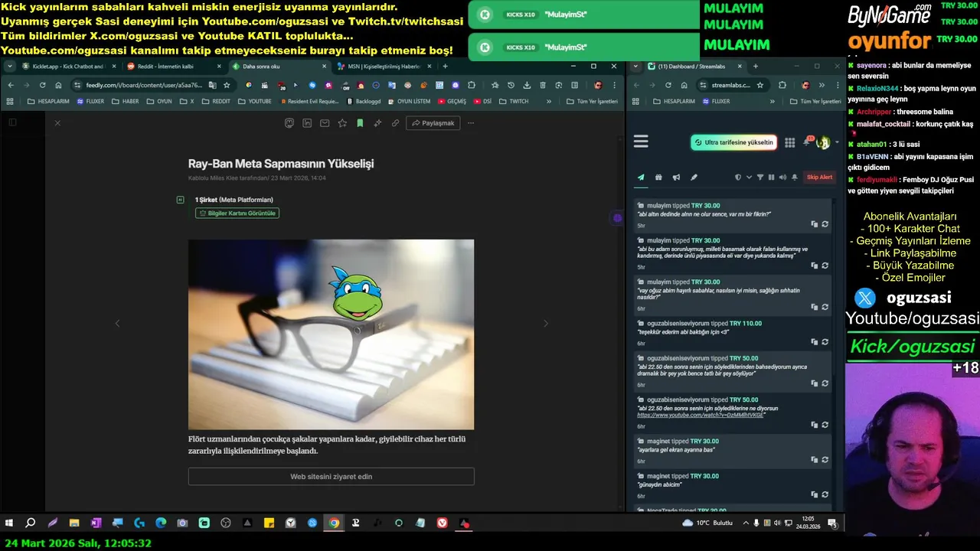Viewport: 980px width, 551px height.
Task: Click Bilgiler Kartını Görüntüle button
Action: coord(237,214)
